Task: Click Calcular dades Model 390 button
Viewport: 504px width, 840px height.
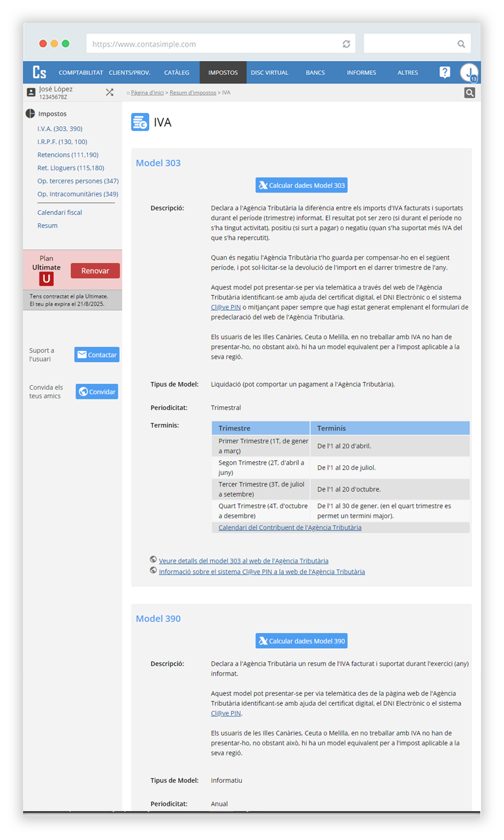Action: click(x=302, y=641)
